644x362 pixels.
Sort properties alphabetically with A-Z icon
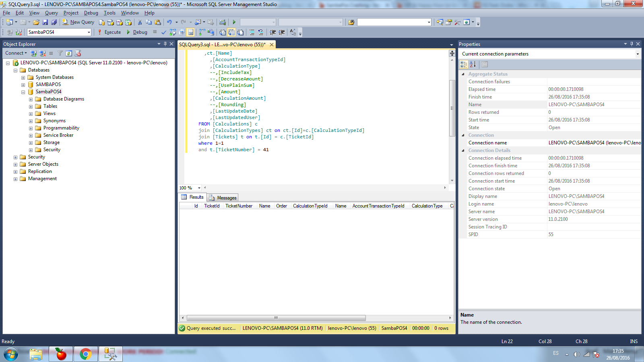473,64
